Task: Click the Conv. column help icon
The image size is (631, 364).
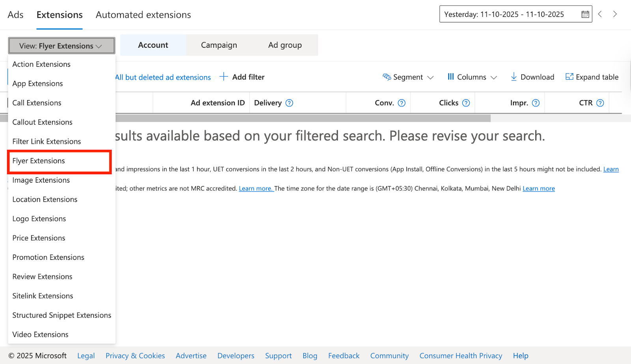Action: 401,103
